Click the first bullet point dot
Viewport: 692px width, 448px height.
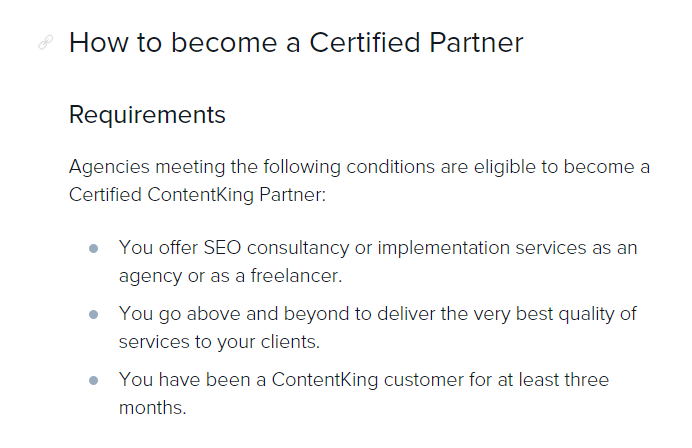coord(94,248)
